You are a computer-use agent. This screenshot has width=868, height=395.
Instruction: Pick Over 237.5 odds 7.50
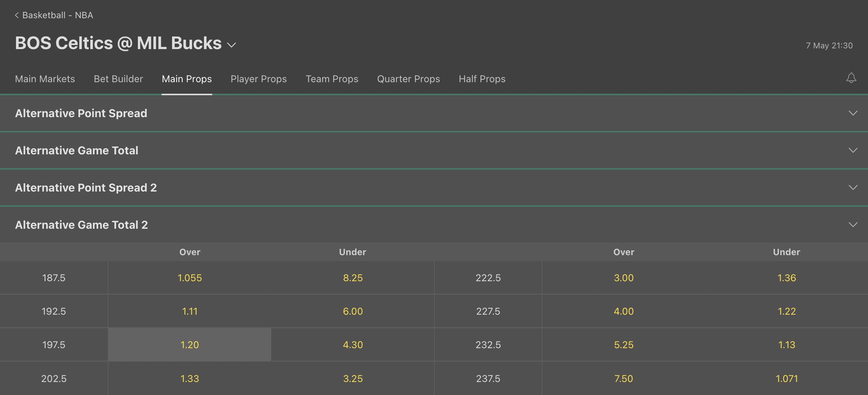pyautogui.click(x=624, y=379)
